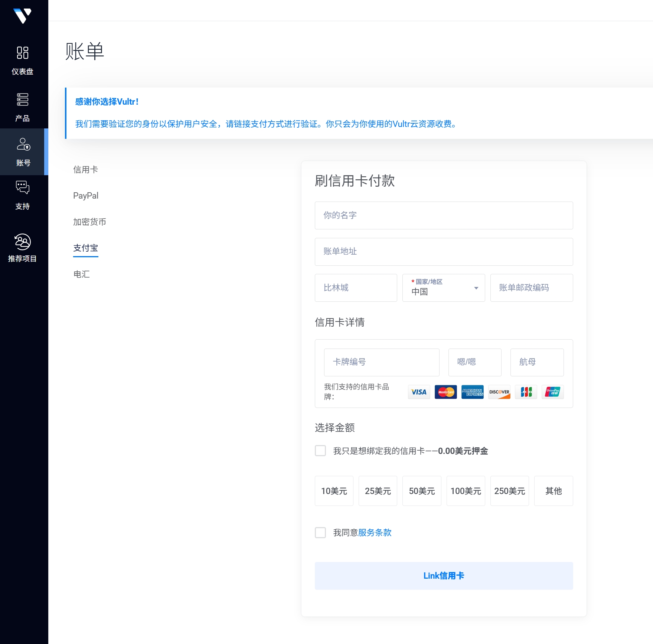This screenshot has height=644, width=653.
Task: Open the 仪表盘 dashboard icon
Action: (x=22, y=53)
